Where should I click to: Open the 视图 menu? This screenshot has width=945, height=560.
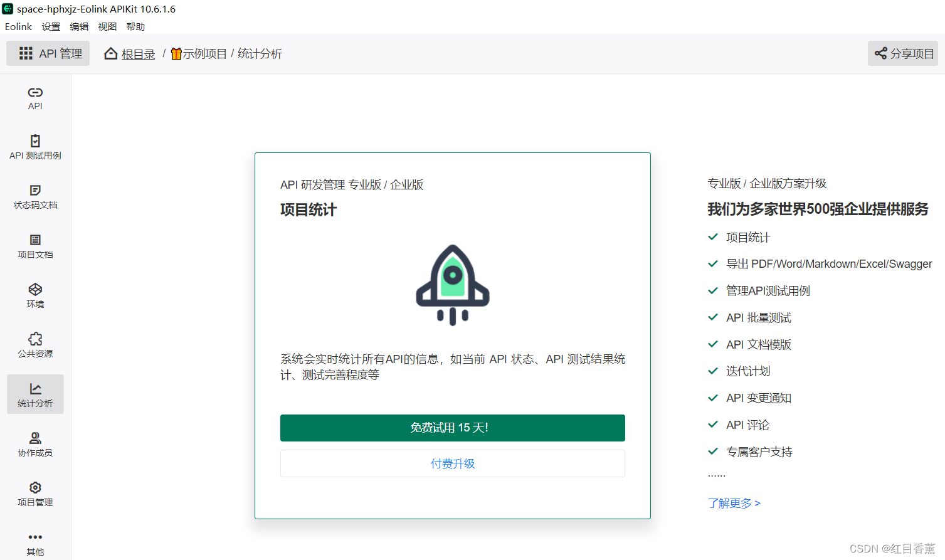point(107,26)
